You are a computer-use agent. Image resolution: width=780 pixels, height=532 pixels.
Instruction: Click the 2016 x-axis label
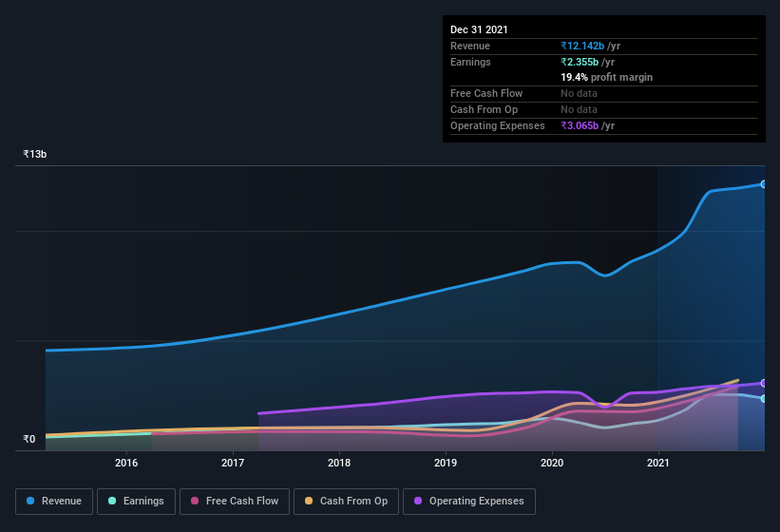(x=126, y=464)
